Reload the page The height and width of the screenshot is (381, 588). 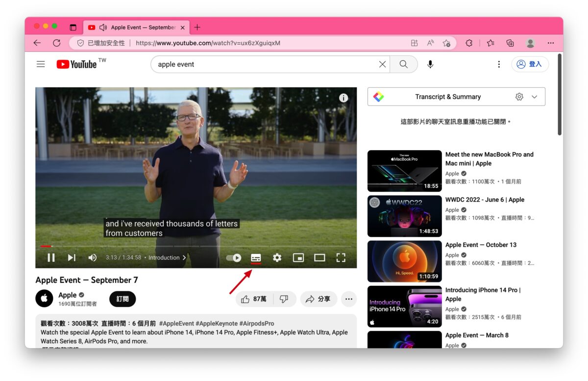click(56, 43)
